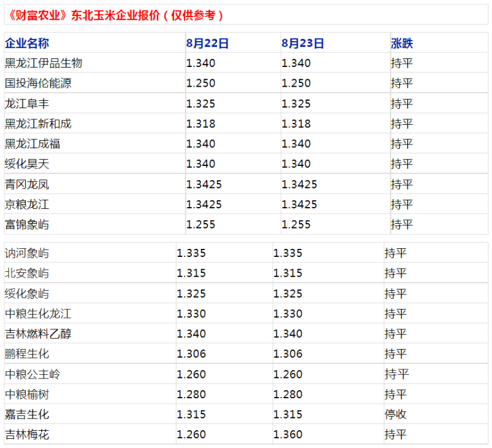492x448 pixels.
Task: Select 鹏程生化 8月23日 price 1.306
Action: tap(288, 353)
